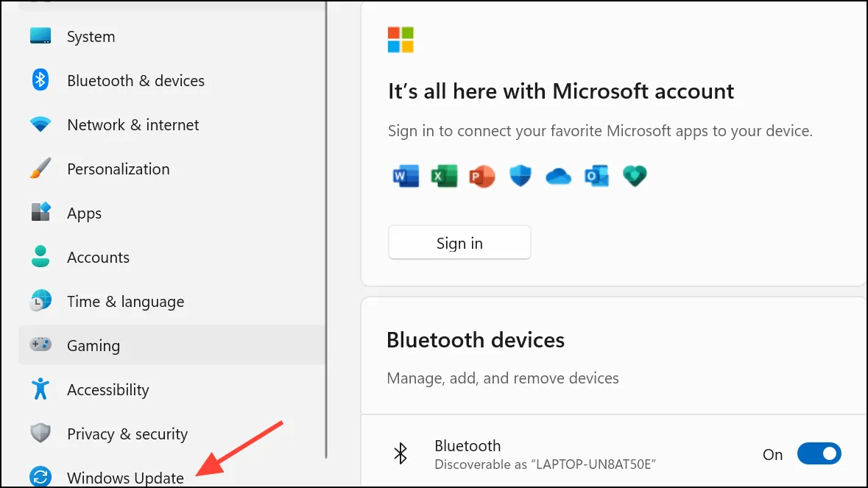
Task: Turn off the Bluetooth toggle switch
Action: coord(819,453)
